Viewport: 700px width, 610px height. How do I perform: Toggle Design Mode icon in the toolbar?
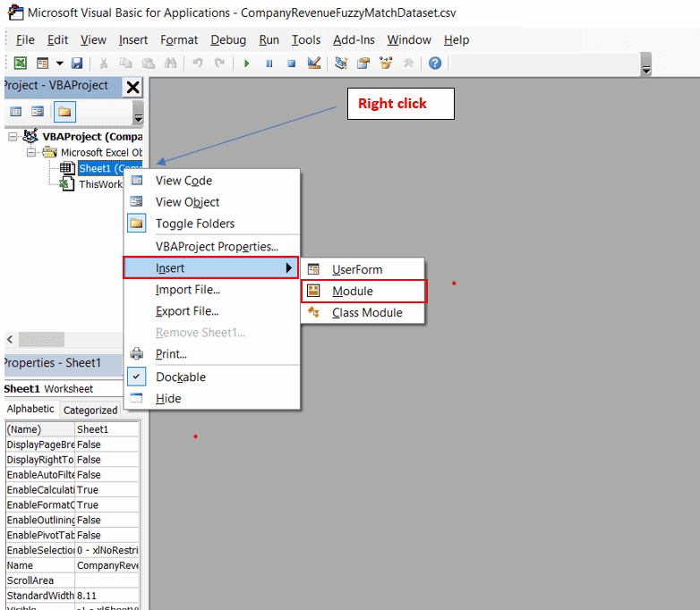pyautogui.click(x=314, y=64)
